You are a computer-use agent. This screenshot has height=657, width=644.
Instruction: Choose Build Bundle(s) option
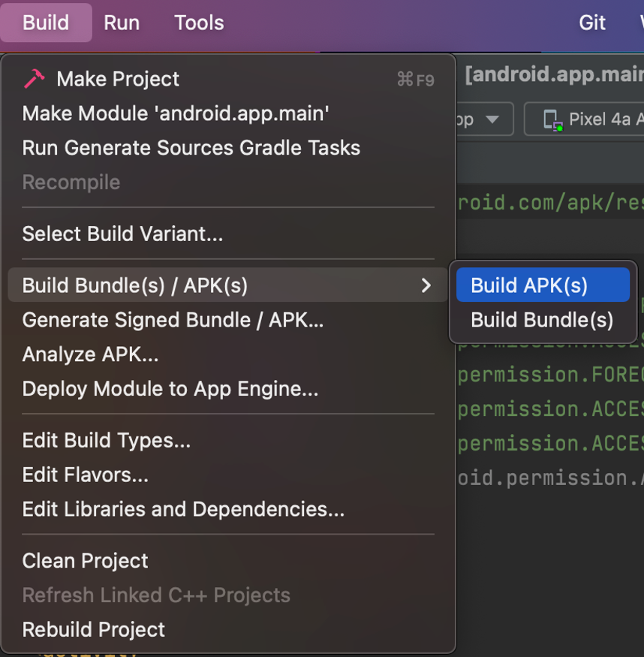542,320
